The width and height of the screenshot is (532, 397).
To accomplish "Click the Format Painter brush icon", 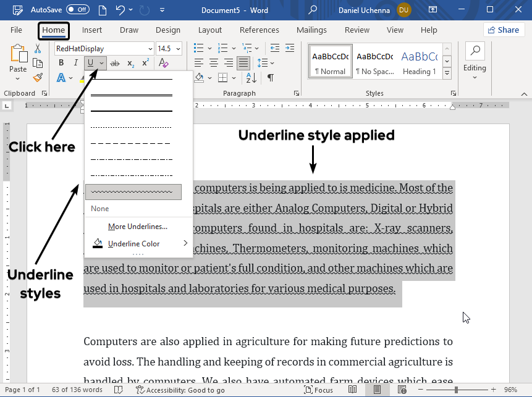I will point(38,78).
